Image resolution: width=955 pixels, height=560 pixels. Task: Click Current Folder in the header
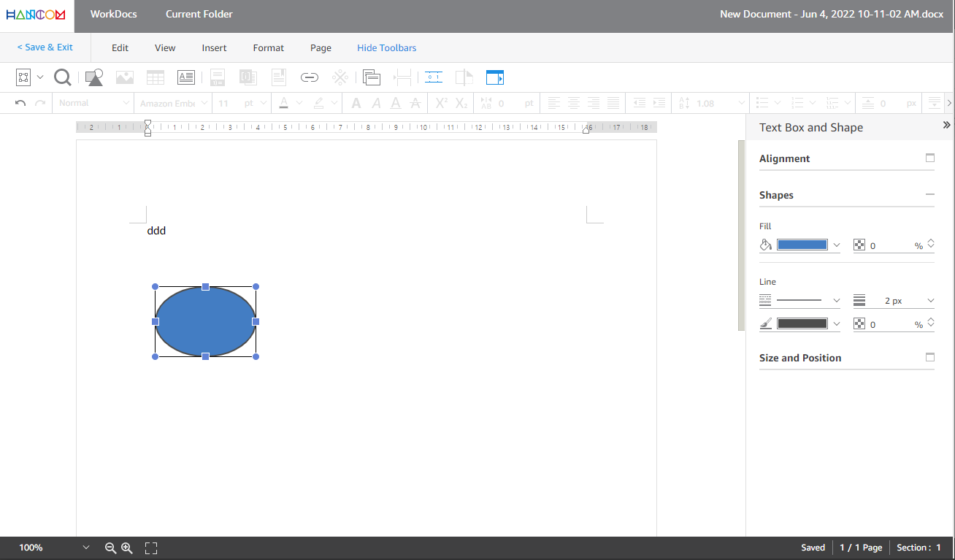click(199, 14)
